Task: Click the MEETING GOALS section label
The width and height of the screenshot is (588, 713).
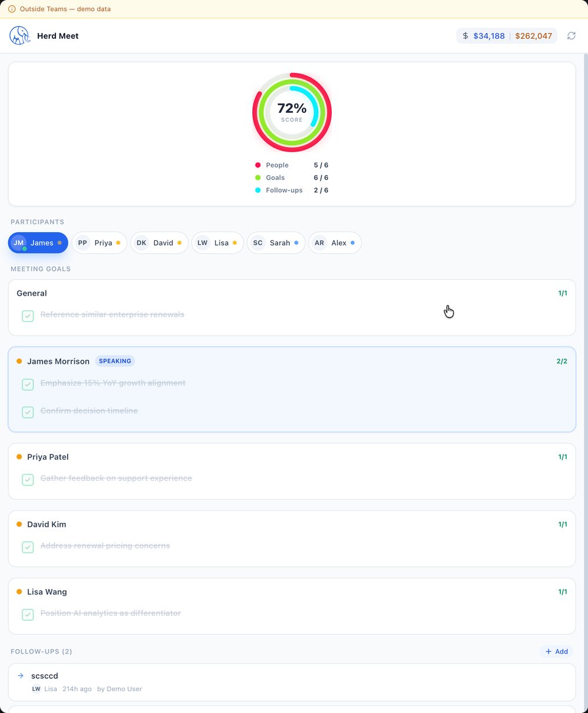Action: [x=41, y=269]
